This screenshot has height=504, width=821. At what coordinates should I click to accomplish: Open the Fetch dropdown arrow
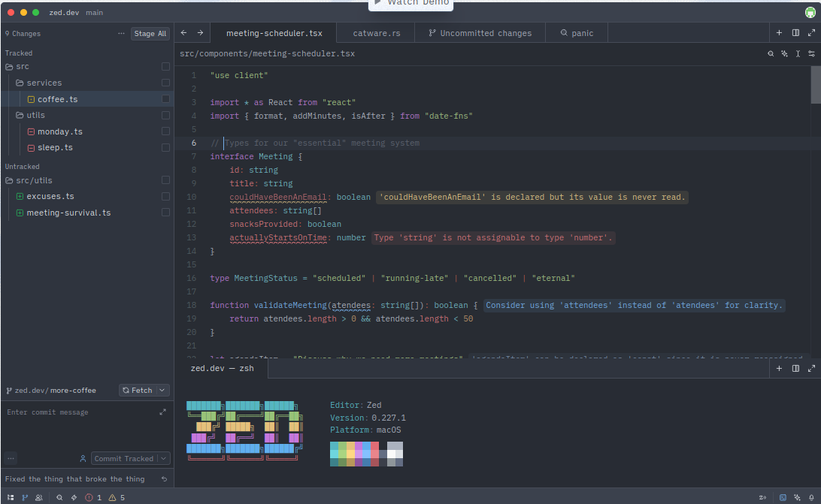pyautogui.click(x=162, y=391)
